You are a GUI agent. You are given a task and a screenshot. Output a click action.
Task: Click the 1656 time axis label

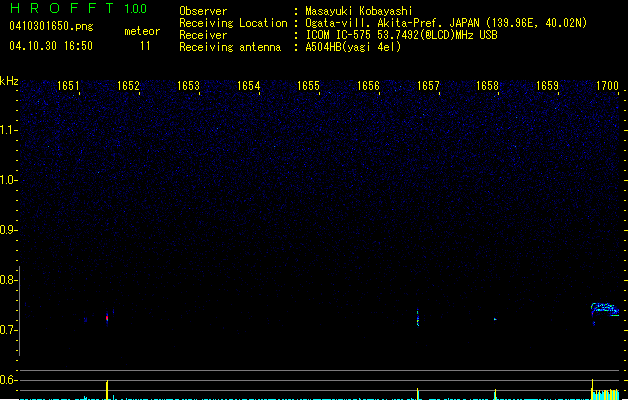pos(368,86)
